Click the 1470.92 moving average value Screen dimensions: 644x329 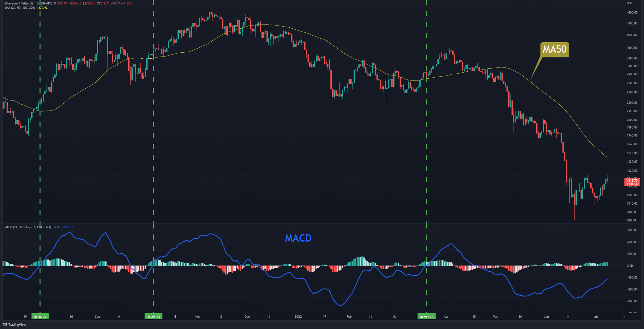(x=42, y=8)
